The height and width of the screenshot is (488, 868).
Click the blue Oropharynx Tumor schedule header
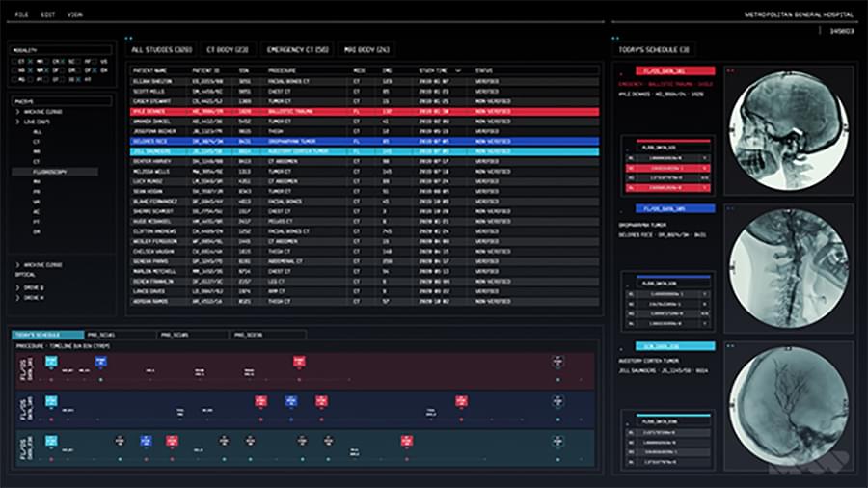pos(673,208)
